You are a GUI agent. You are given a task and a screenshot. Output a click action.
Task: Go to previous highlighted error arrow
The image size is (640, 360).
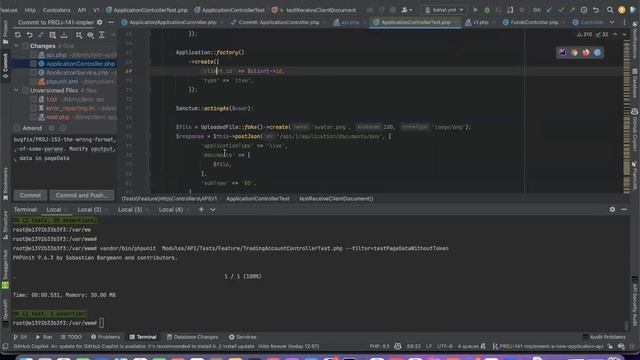pos(615,35)
